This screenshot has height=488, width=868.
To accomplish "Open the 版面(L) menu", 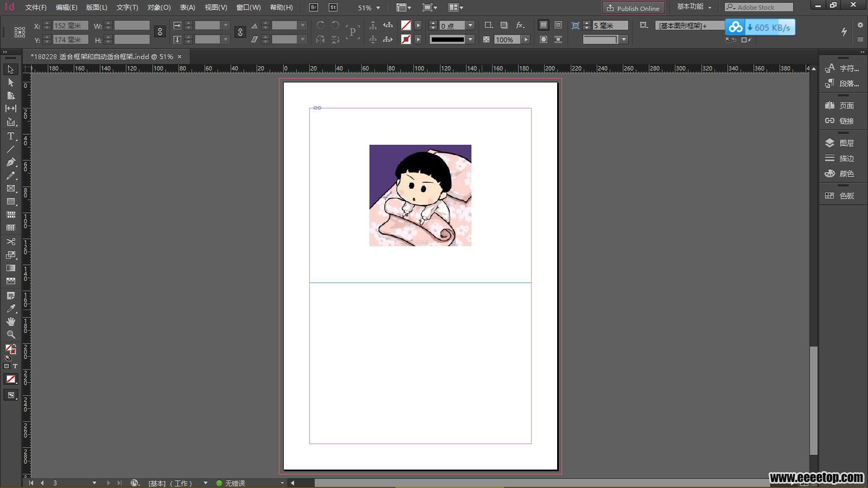I will click(97, 8).
